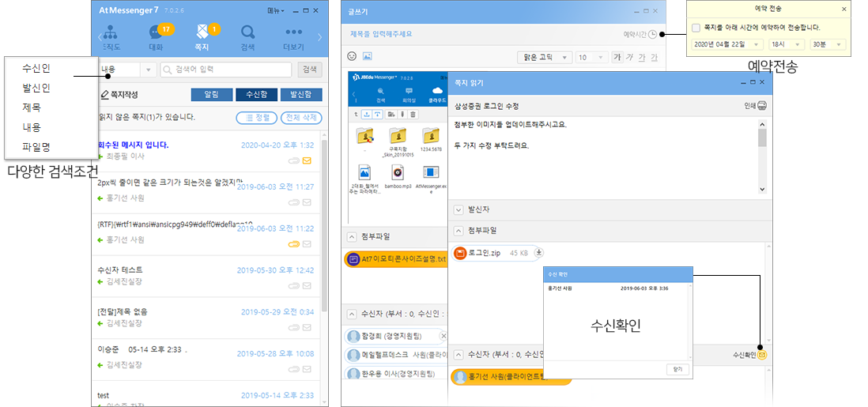Click the envelope icon of the 최종필 이사 memo
This screenshot has width=868, height=407.
click(307, 160)
